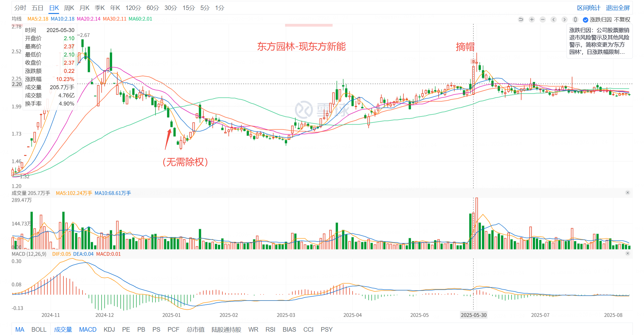Expand the 涨跌归因 explanation text box
Viewport: 644px width, 335px height.
pyautogui.click(x=599, y=41)
